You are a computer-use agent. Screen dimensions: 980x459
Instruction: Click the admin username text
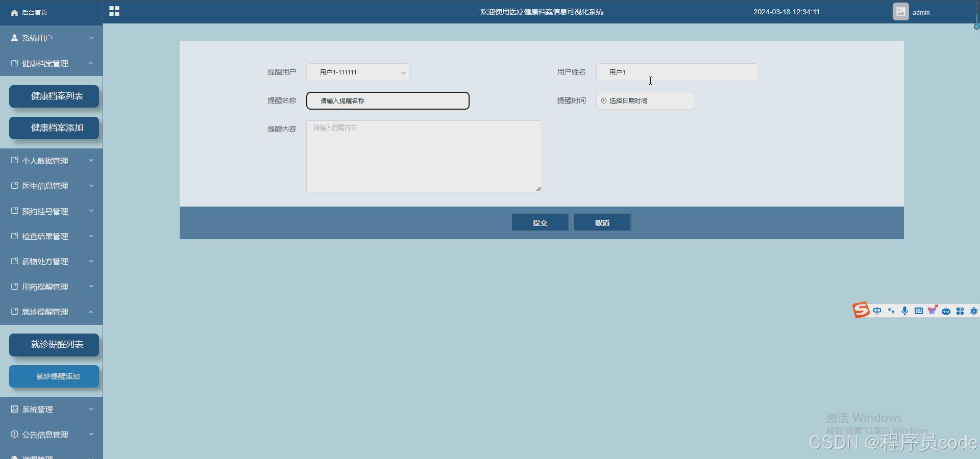(x=921, y=12)
